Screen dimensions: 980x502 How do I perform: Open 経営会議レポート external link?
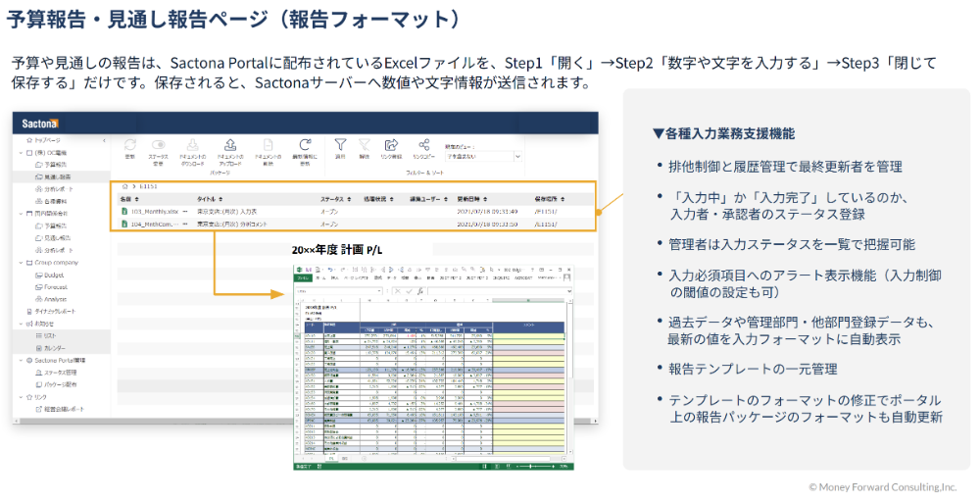pos(64,410)
